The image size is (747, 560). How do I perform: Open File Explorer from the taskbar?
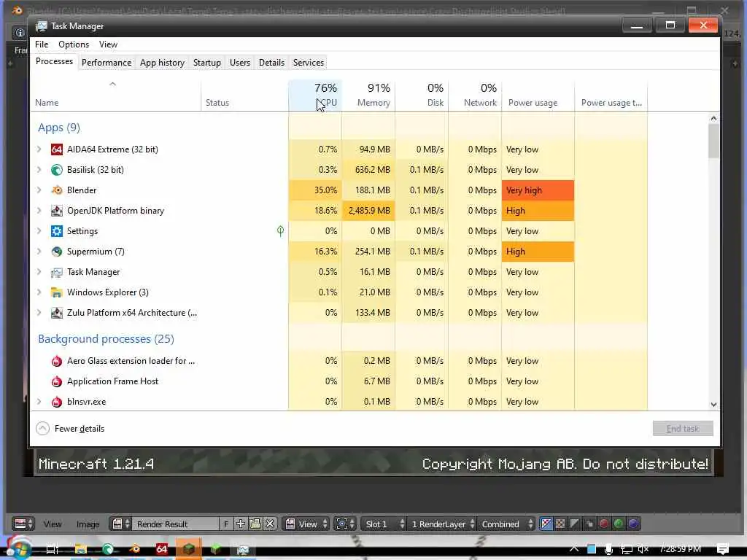click(81, 550)
